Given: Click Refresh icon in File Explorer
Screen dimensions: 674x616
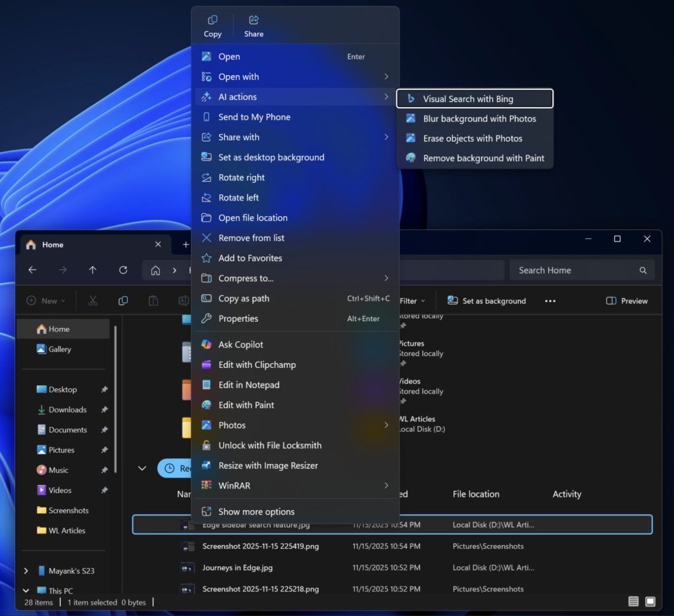Looking at the screenshot, I should pyautogui.click(x=123, y=270).
